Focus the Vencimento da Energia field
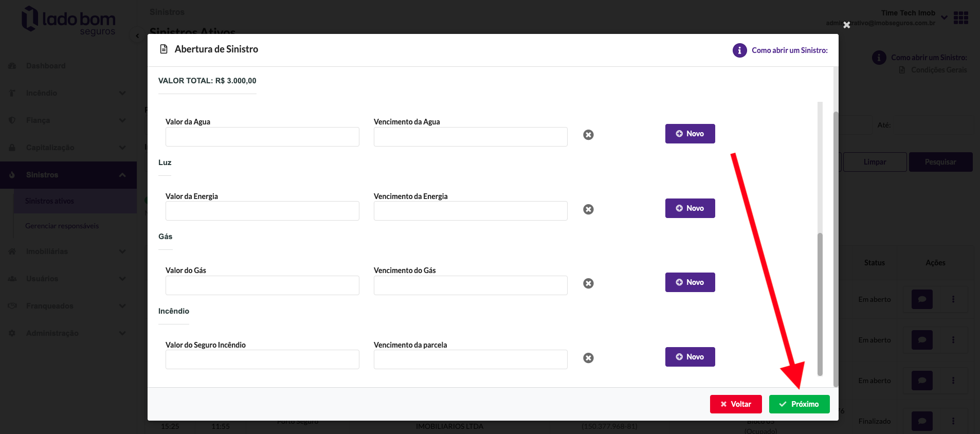 coord(470,211)
